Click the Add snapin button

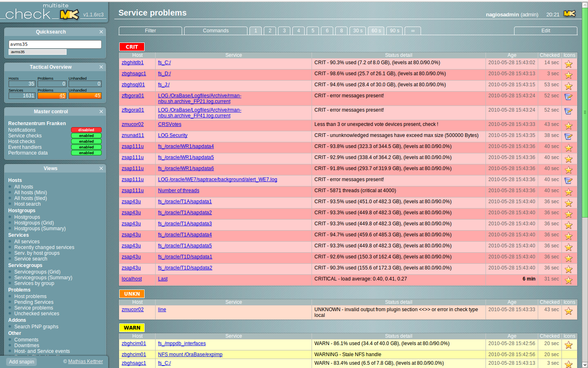(x=22, y=362)
